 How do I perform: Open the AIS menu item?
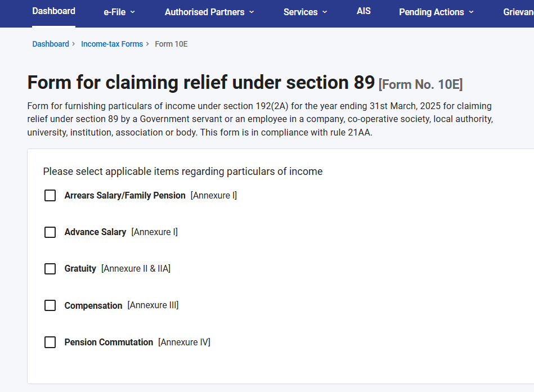364,10
